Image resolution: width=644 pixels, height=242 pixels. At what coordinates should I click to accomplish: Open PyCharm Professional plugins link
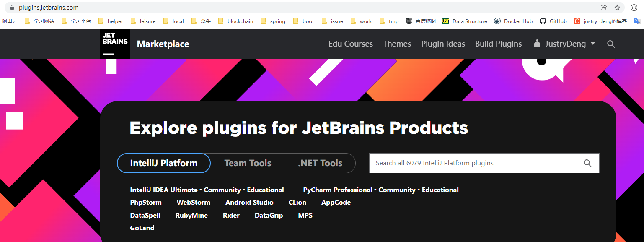[338, 190]
